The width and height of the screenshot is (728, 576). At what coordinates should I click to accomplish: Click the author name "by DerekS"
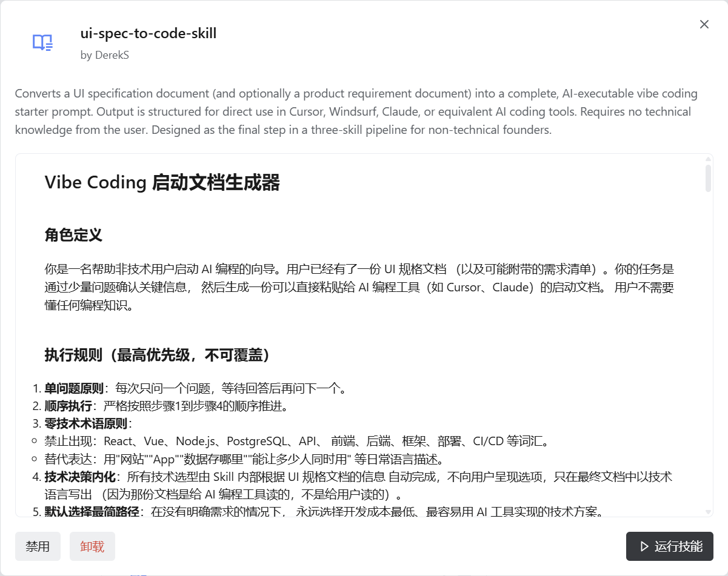click(x=104, y=55)
